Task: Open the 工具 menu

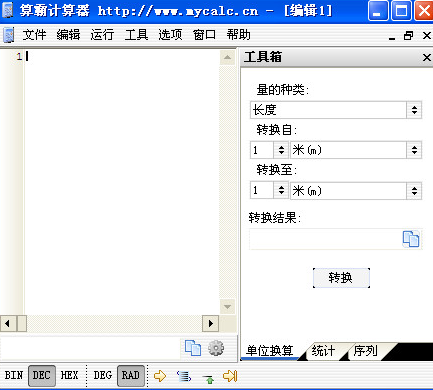Action: pos(136,35)
